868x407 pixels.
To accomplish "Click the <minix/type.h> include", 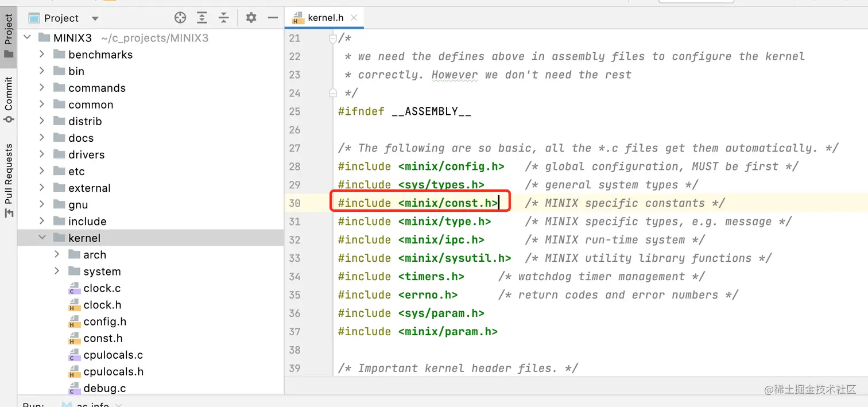I will tap(444, 222).
